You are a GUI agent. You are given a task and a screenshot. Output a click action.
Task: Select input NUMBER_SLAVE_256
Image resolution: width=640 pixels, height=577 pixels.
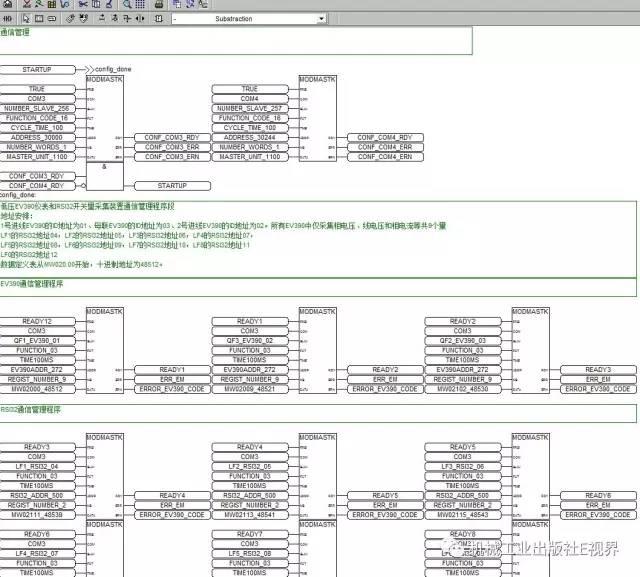(x=37, y=108)
